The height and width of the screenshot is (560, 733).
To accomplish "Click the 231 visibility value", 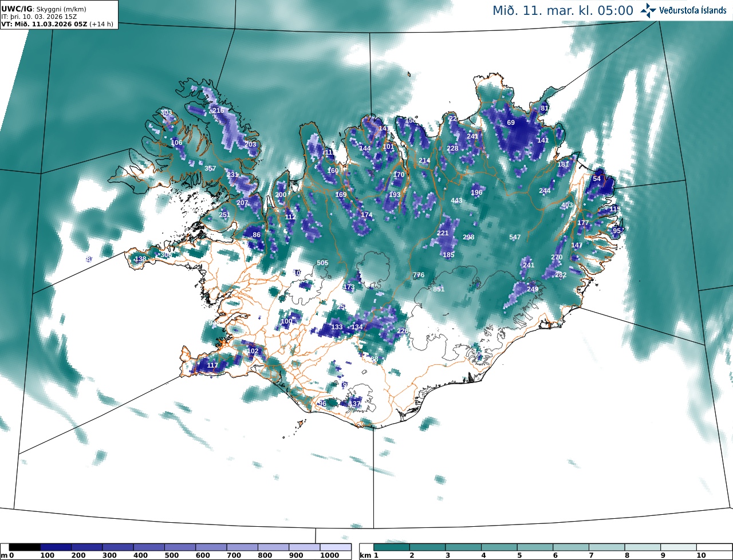I will 232,175.
